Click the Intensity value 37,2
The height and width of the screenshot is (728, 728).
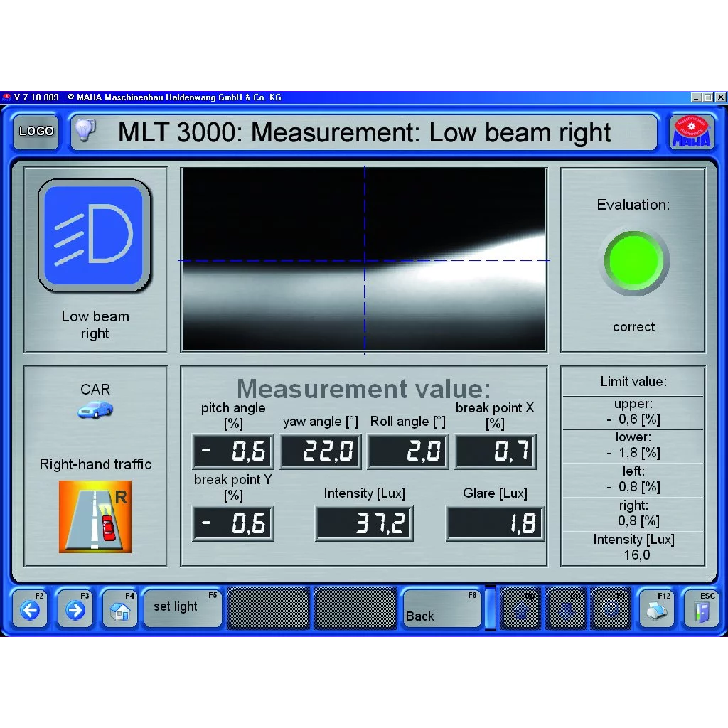pyautogui.click(x=365, y=523)
